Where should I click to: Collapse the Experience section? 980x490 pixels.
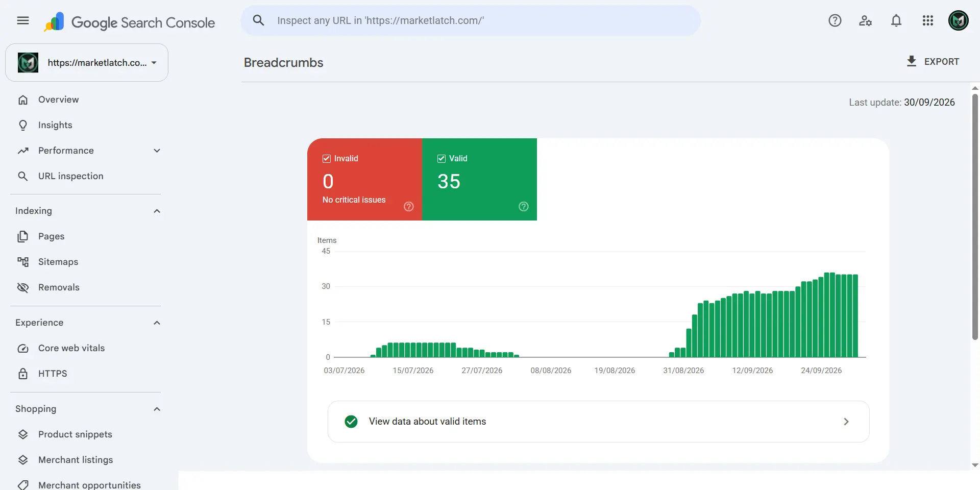157,323
